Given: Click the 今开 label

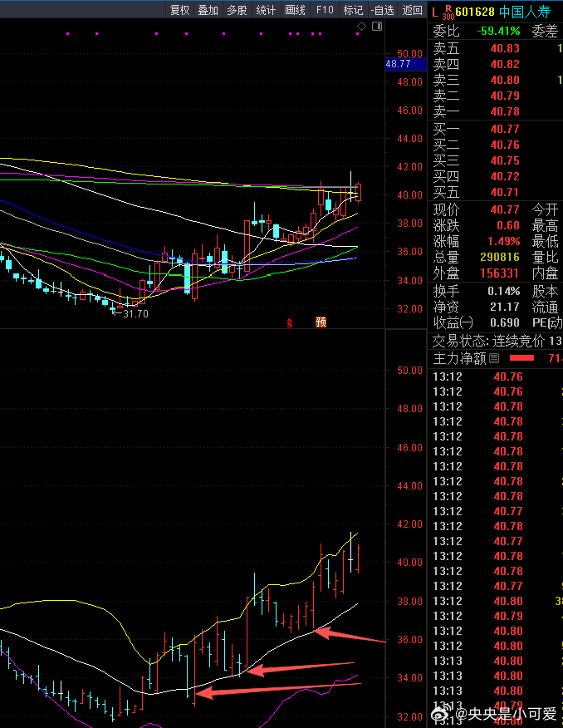Looking at the screenshot, I should pyautogui.click(x=545, y=210).
